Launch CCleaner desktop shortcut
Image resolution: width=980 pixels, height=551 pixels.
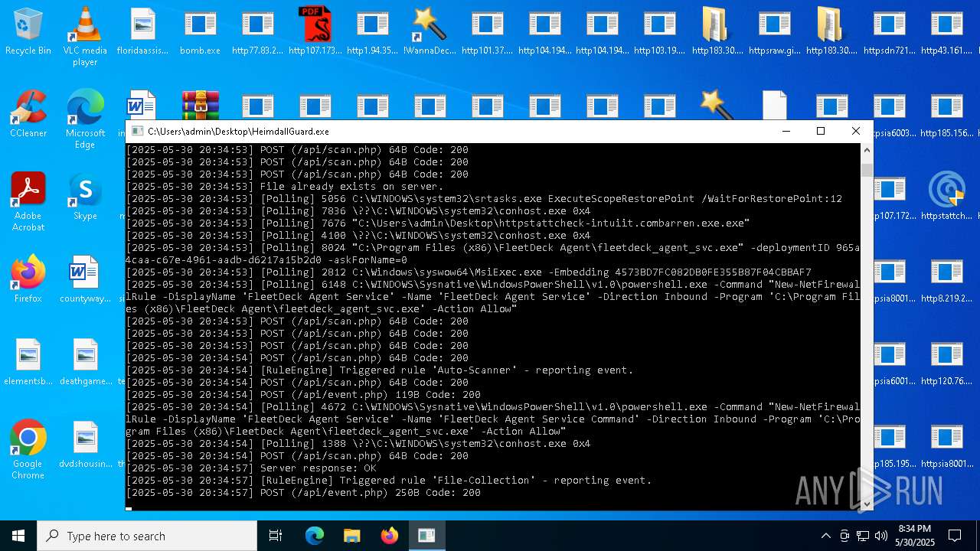pos(28,114)
